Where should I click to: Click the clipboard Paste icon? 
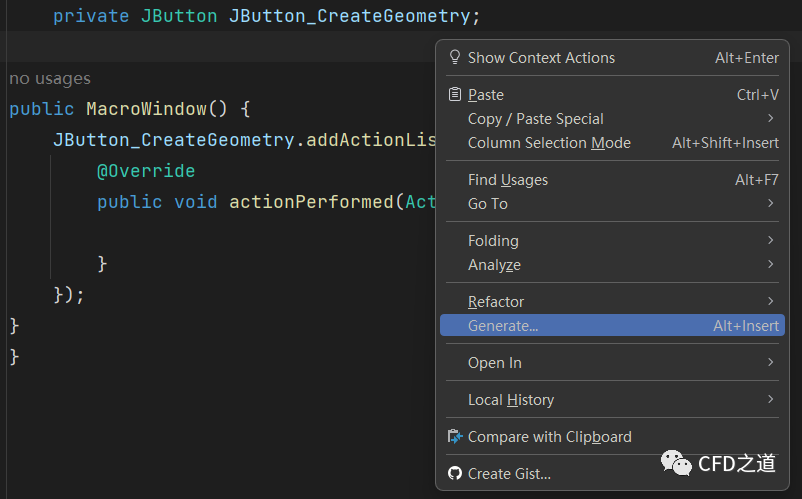[x=455, y=95]
